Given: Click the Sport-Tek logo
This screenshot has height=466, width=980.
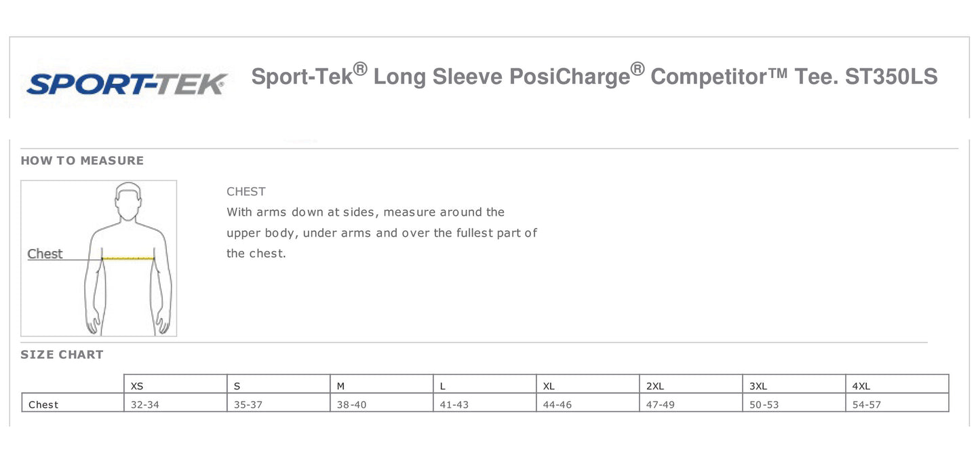Looking at the screenshot, I should tap(126, 84).
